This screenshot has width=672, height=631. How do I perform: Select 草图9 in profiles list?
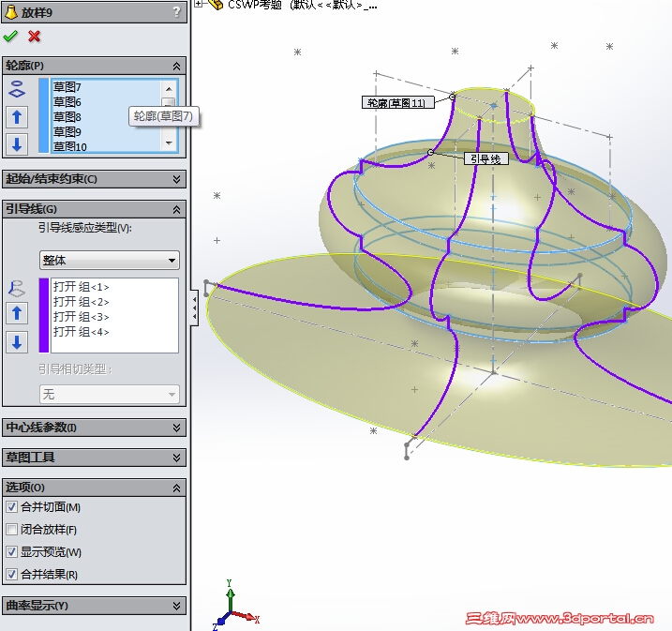click(67, 132)
